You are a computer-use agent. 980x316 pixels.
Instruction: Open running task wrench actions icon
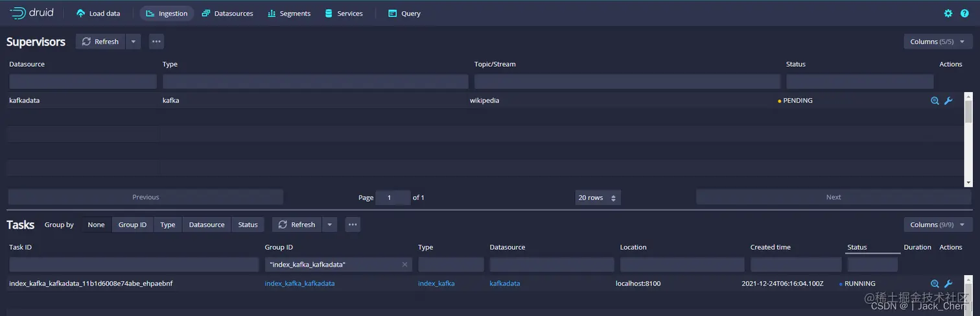[x=948, y=284]
